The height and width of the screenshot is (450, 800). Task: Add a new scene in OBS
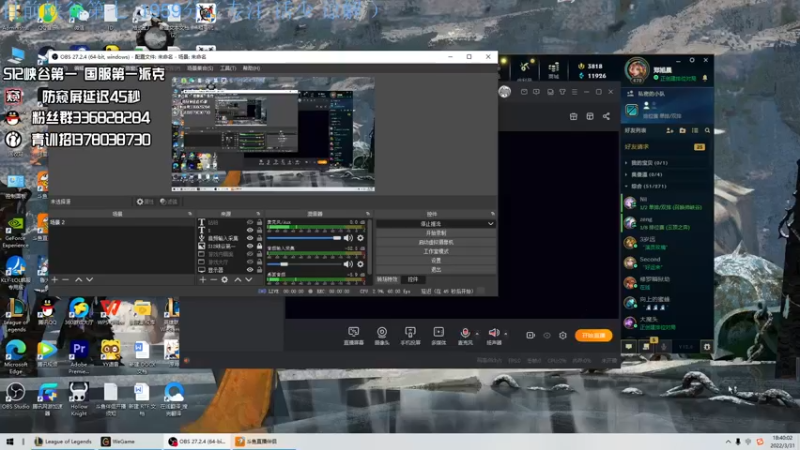point(55,280)
